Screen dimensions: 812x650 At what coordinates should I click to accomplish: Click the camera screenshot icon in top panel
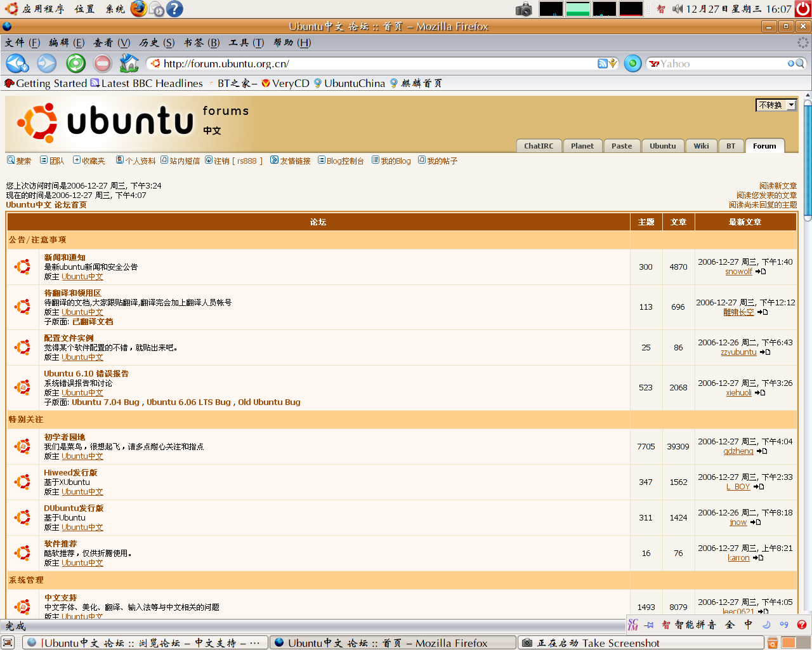click(524, 10)
